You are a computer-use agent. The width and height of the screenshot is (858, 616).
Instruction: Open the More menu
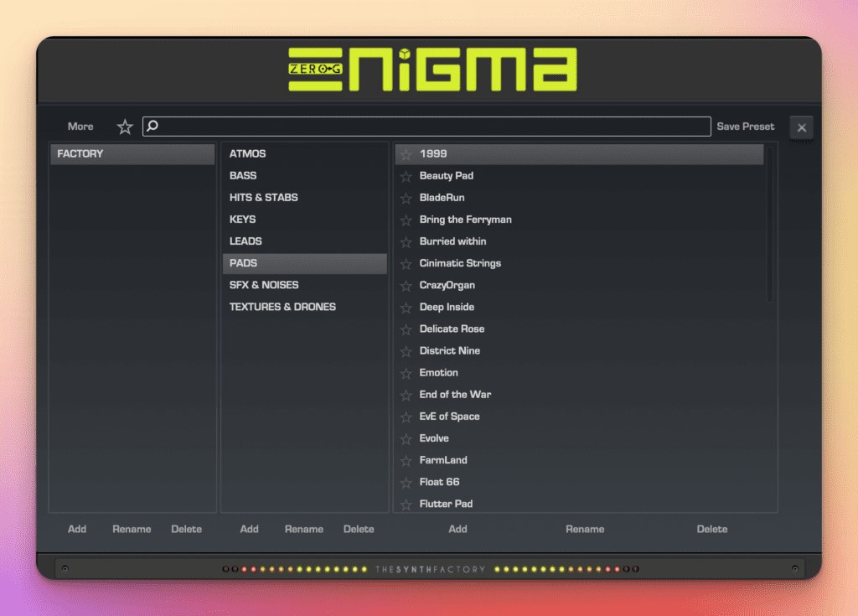click(x=80, y=127)
